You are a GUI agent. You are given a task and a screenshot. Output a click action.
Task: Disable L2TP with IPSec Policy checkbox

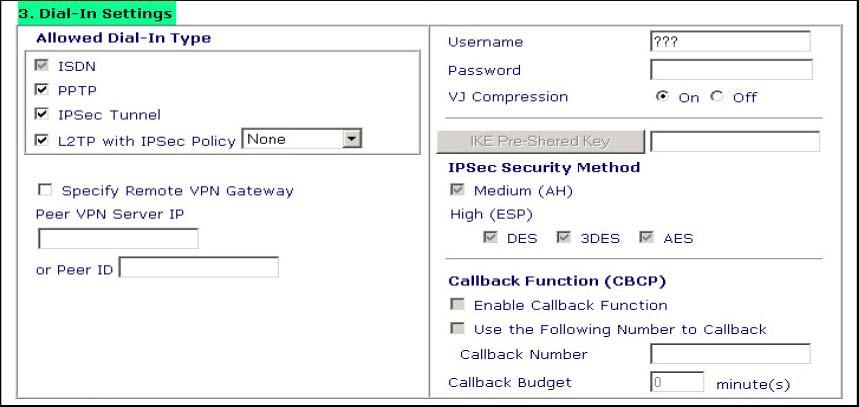tap(41, 141)
